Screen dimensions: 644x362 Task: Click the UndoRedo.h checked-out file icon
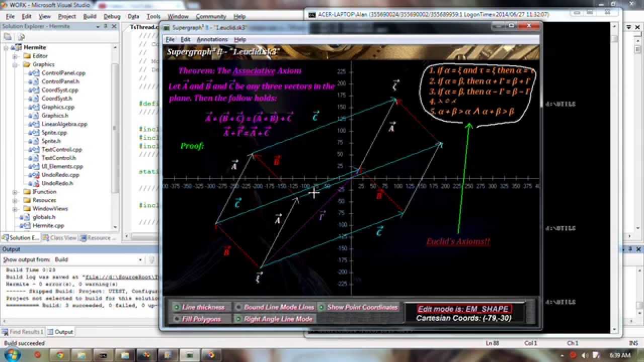pyautogui.click(x=35, y=184)
